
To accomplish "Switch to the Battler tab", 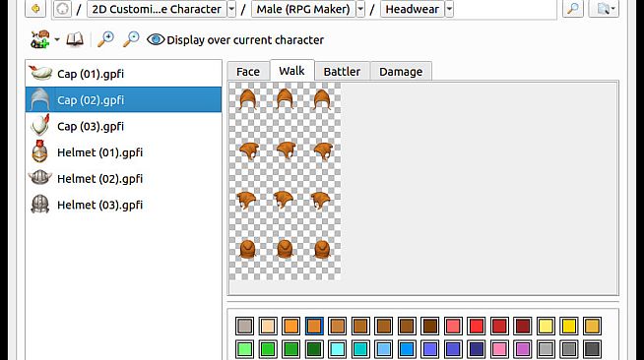I will 342,72.
